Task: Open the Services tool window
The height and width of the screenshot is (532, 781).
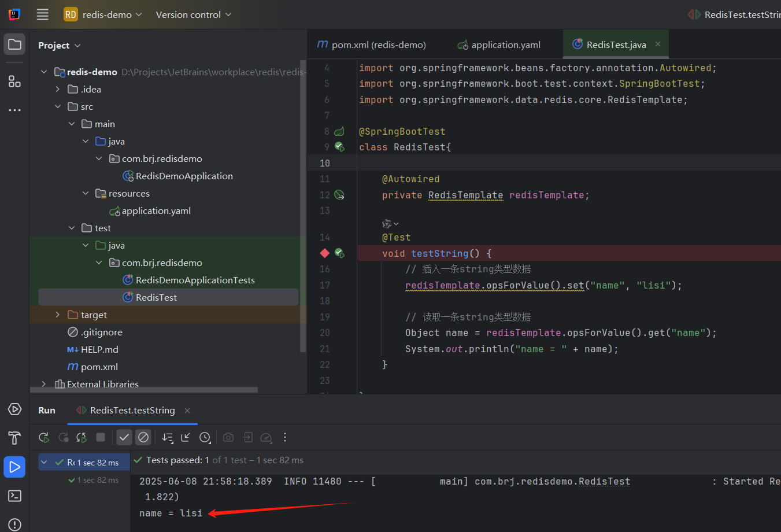Action: (14, 409)
